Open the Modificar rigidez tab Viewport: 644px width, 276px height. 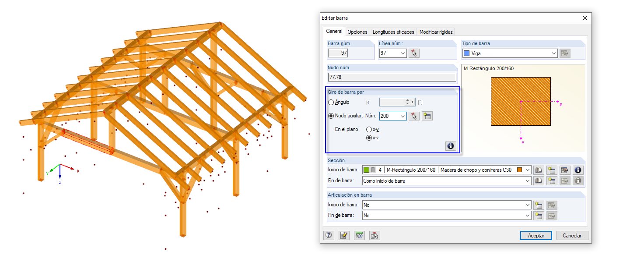tap(436, 32)
